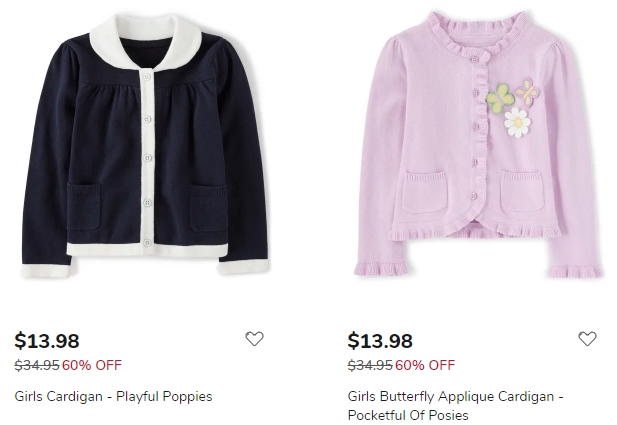
Task: Click the 60% OFF label for navy cardigan
Action: click(x=92, y=365)
